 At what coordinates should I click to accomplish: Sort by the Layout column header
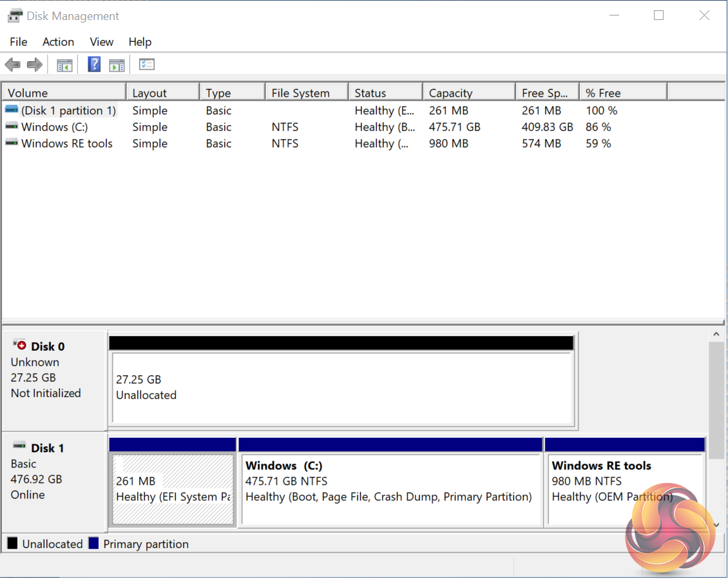coord(163,92)
